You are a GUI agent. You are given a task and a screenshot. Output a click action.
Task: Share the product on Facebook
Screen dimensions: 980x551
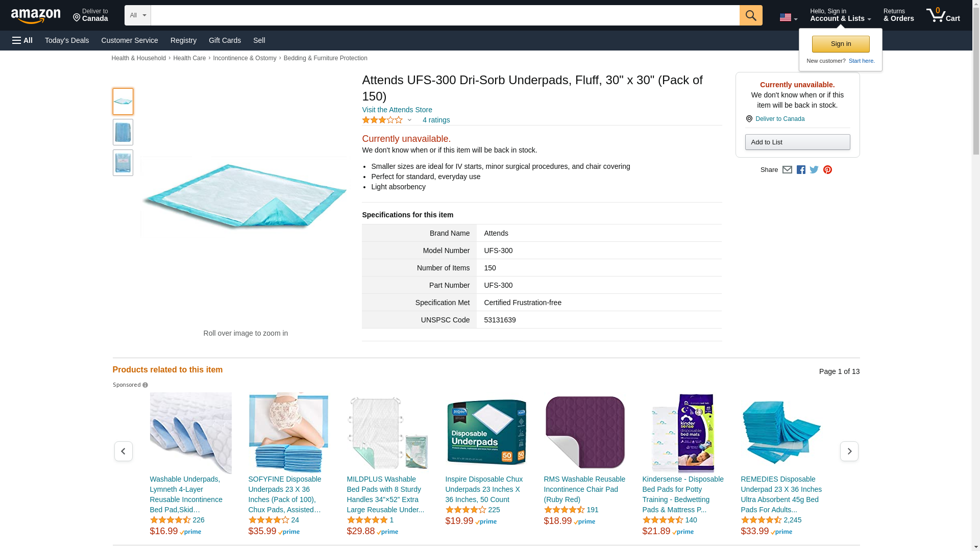coord(801,170)
